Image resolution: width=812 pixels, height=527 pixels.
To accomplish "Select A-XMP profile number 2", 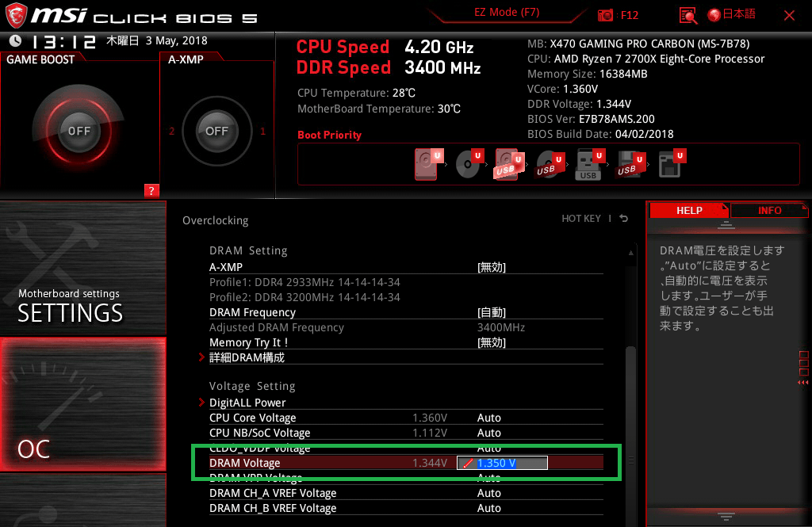I will coord(171,132).
